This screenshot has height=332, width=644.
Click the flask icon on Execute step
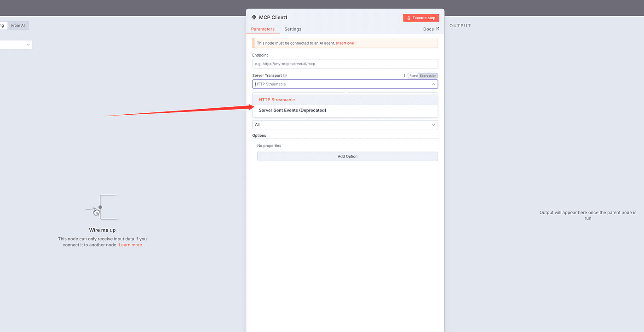click(408, 18)
